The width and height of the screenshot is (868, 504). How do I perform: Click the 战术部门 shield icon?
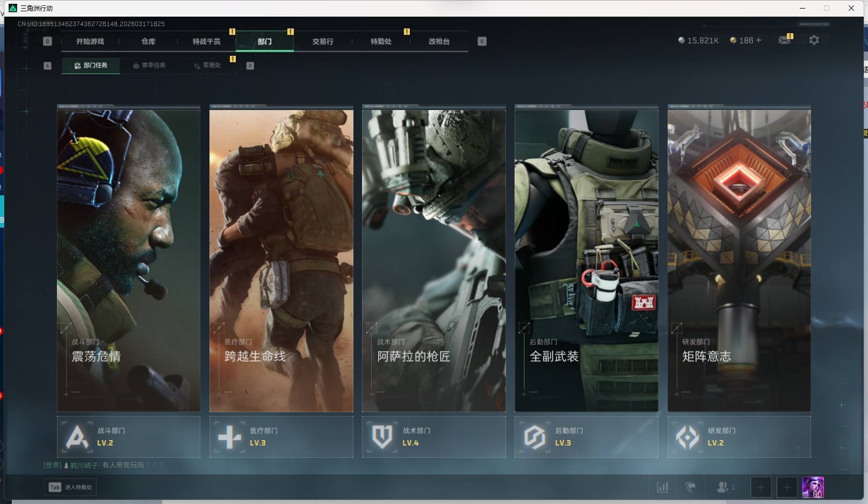pyautogui.click(x=382, y=437)
